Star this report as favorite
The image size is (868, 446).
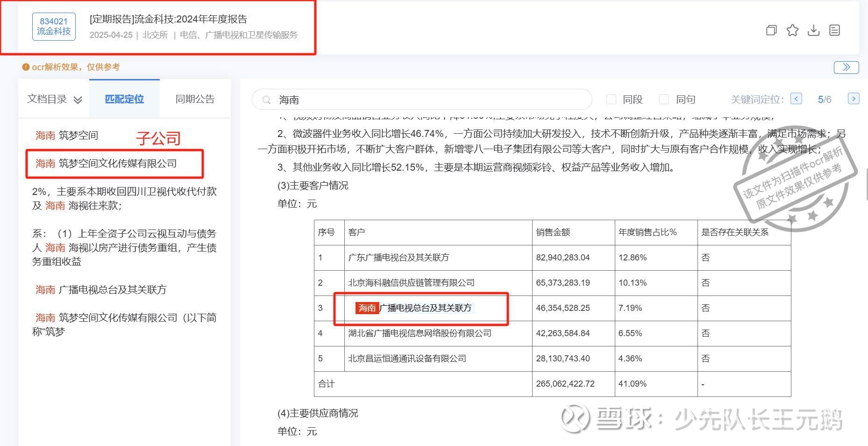pyautogui.click(x=792, y=30)
